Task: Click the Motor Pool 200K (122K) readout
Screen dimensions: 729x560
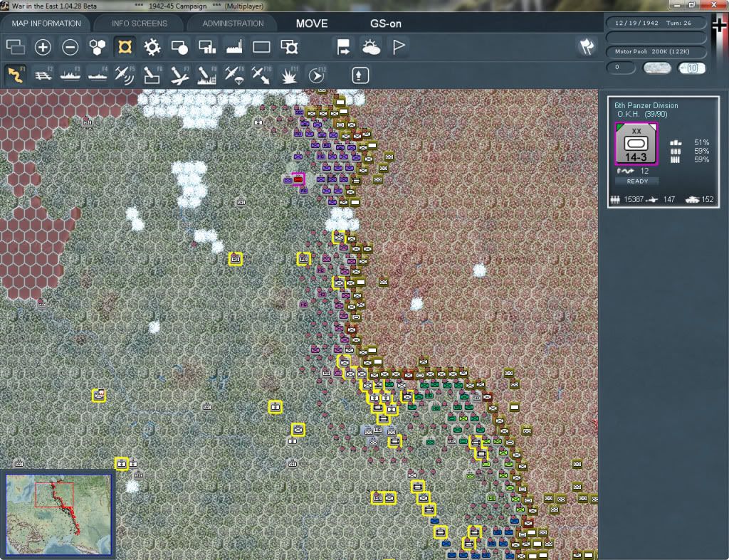Action: point(656,51)
